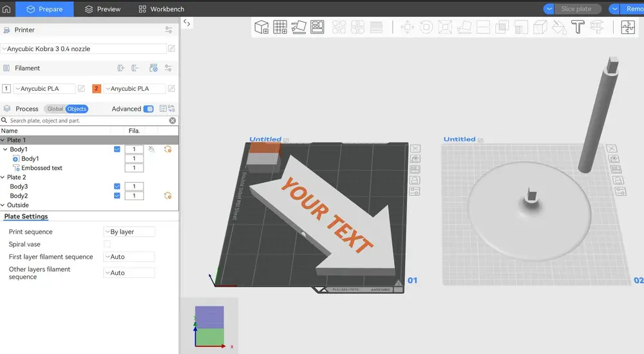Remove plate 01 using its X icon
The image size is (644, 354).
415,148
